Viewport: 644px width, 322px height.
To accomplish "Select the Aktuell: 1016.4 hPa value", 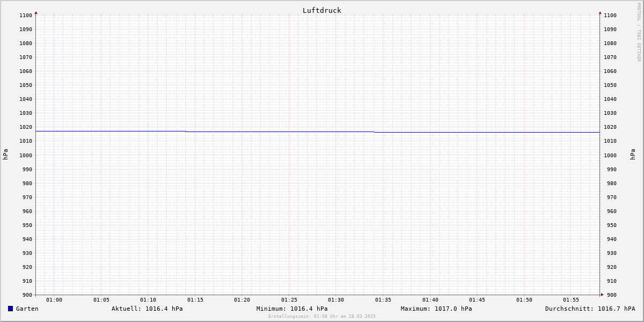I will pos(147,309).
